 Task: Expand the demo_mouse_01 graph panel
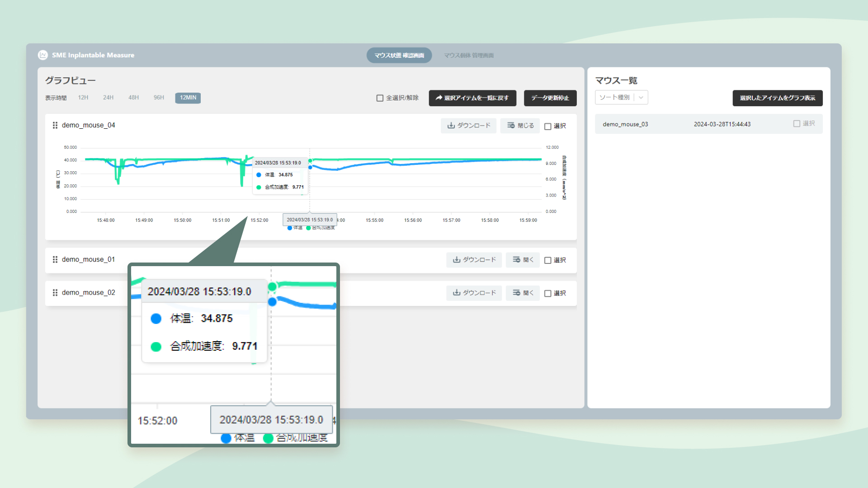click(x=523, y=260)
